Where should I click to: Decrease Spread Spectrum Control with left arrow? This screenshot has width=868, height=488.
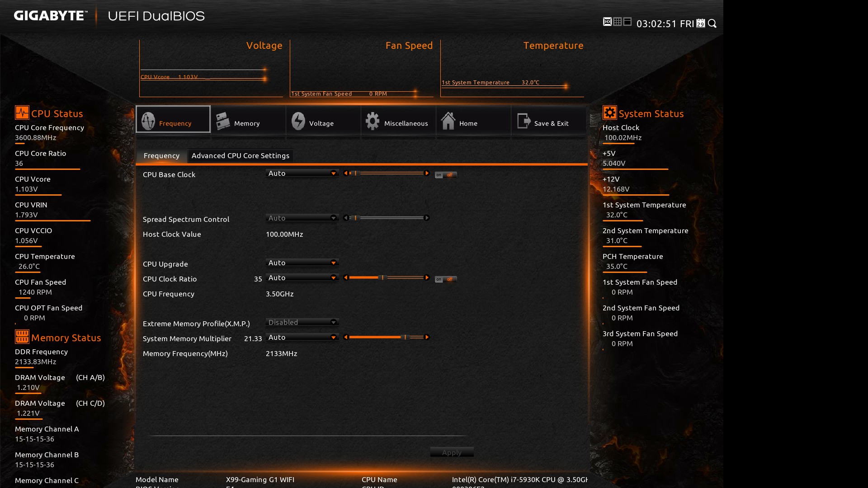346,218
